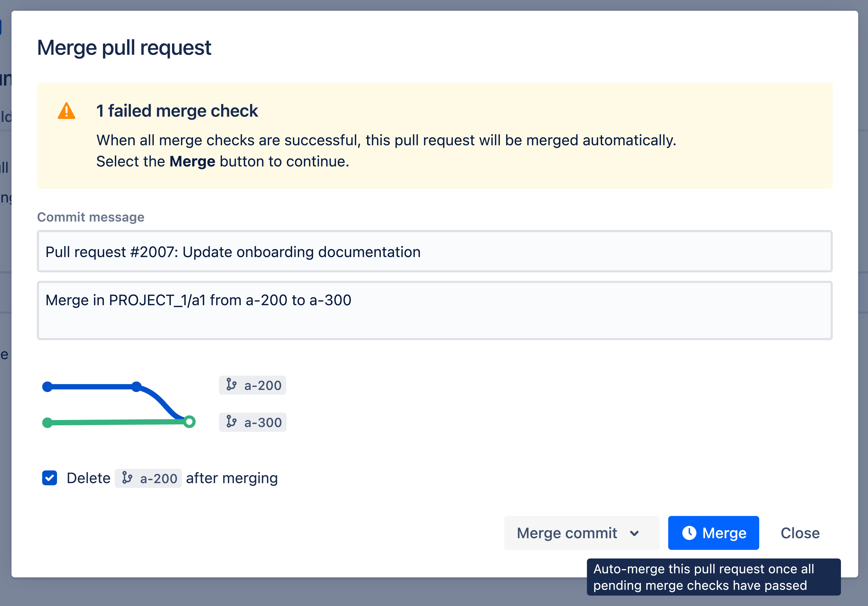Click the chevron arrow on Merge commit
Viewport: 868px width, 606px height.
point(634,533)
